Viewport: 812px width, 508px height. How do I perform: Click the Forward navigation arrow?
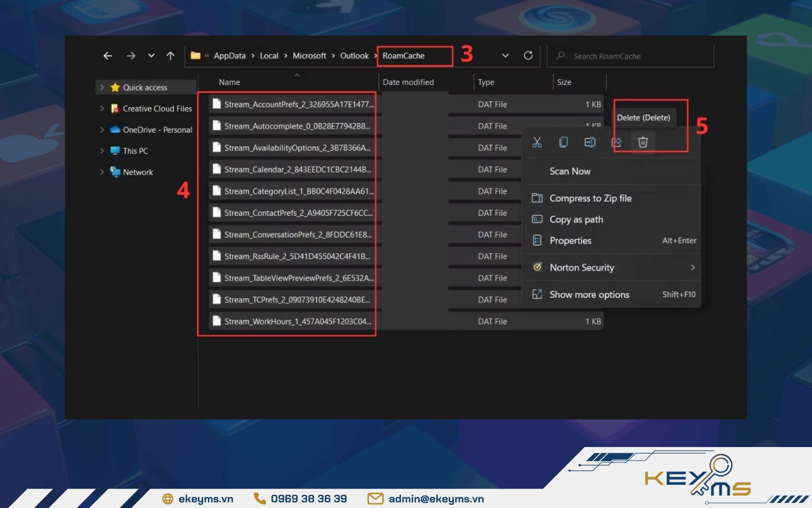(x=131, y=56)
